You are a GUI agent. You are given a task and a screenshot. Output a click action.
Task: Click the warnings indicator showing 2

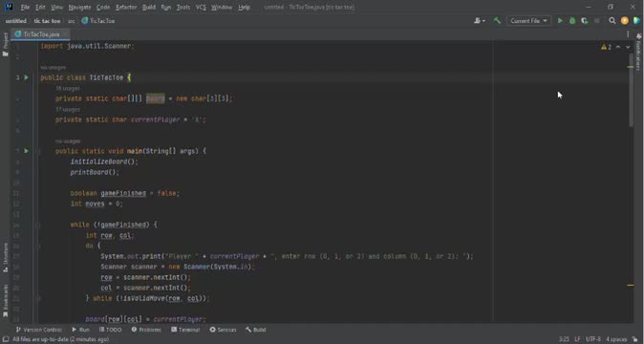606,47
